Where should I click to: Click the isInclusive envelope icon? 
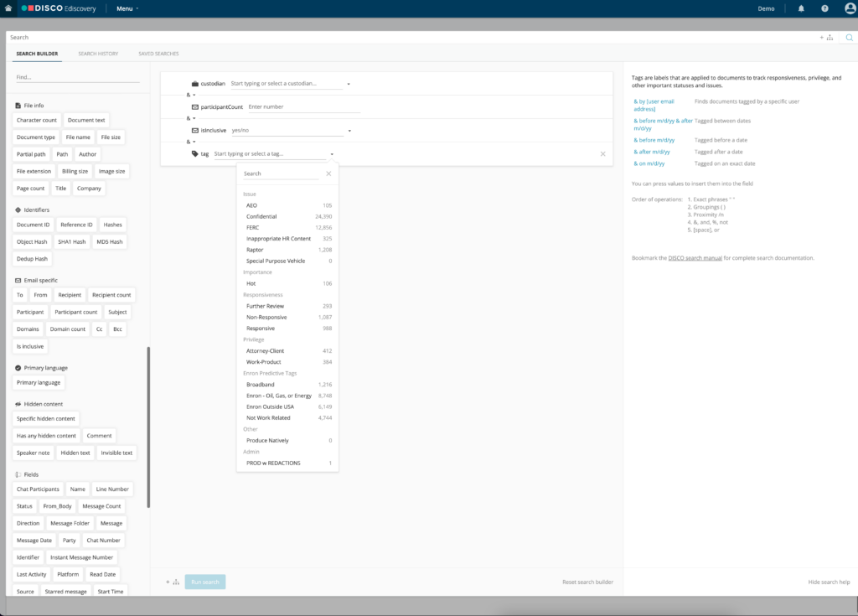pos(194,130)
